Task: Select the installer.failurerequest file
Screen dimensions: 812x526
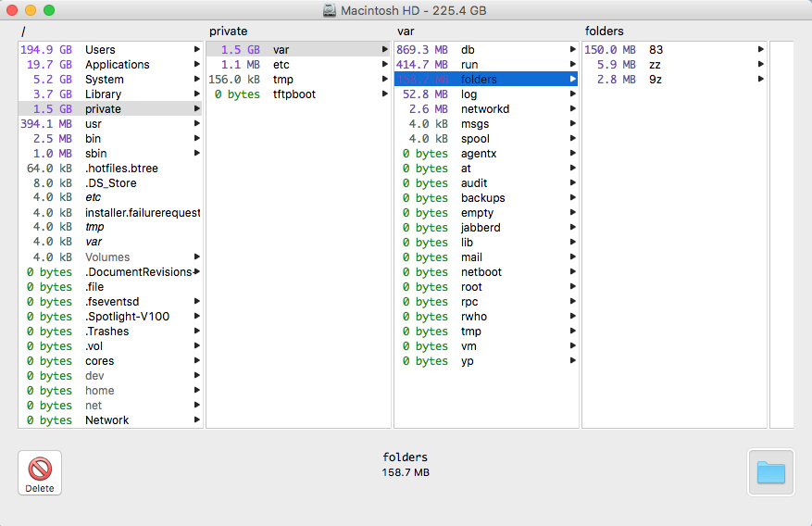Action: point(110,213)
